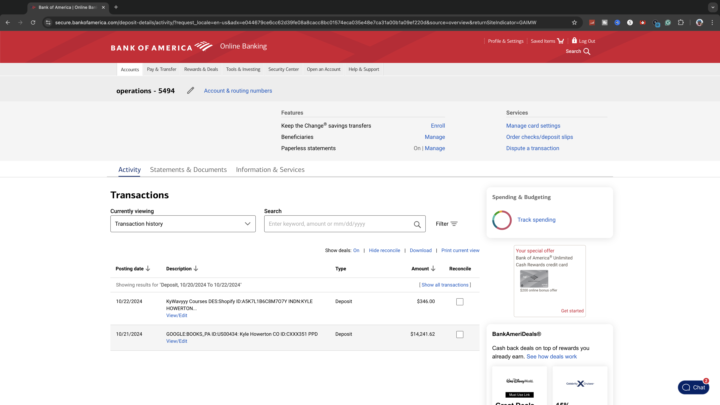Toggle Show deals On link
This screenshot has width=720, height=405.
coord(356,250)
